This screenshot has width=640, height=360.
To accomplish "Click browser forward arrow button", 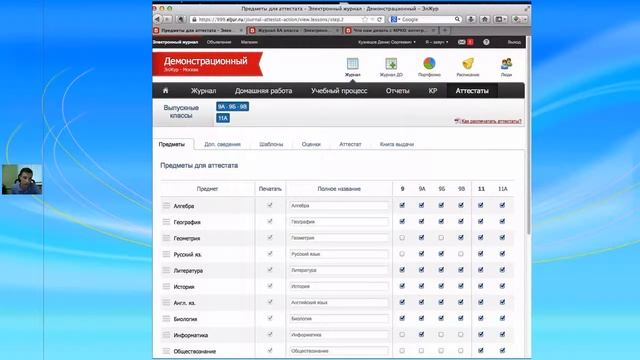I will tap(167, 19).
